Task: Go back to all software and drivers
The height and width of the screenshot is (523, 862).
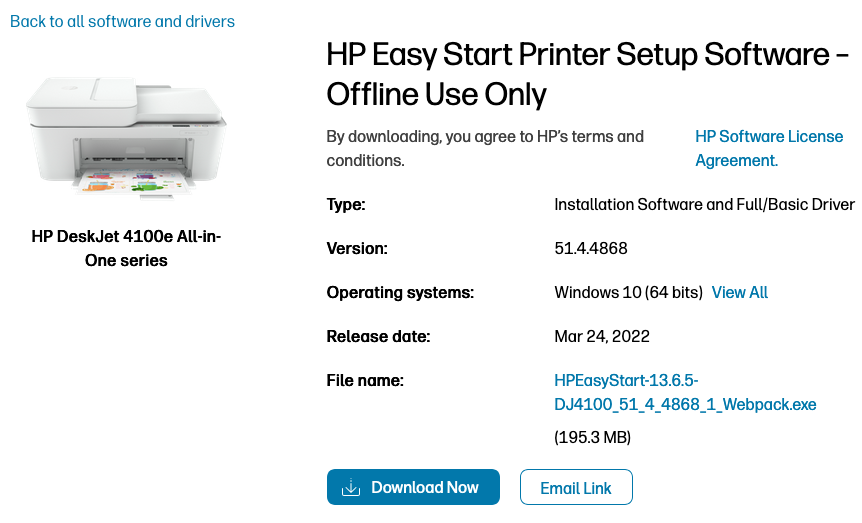Action: tap(123, 21)
